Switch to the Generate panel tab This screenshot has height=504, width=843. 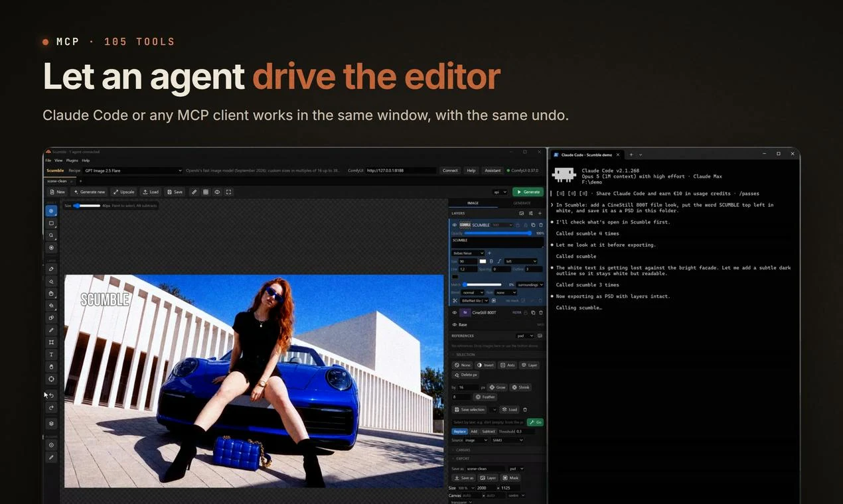pyautogui.click(x=522, y=203)
